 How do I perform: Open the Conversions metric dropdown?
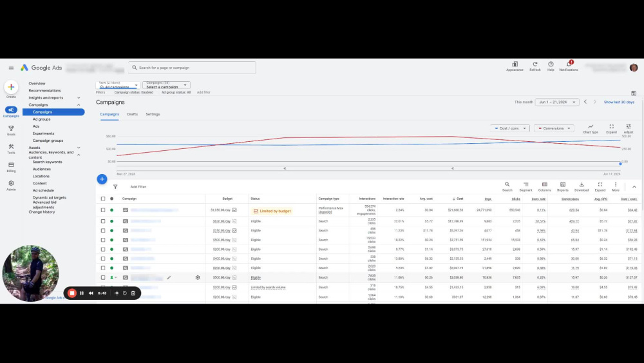coord(554,128)
